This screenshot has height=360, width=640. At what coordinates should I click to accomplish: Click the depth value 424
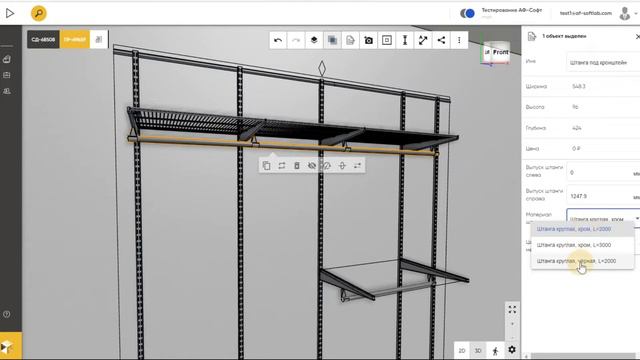click(577, 128)
